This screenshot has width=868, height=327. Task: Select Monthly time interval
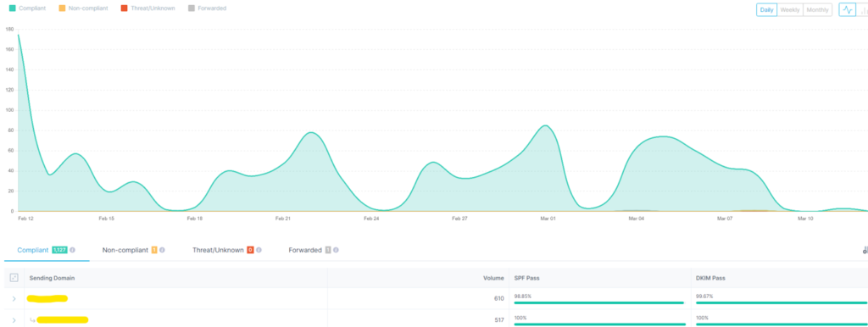pyautogui.click(x=818, y=10)
